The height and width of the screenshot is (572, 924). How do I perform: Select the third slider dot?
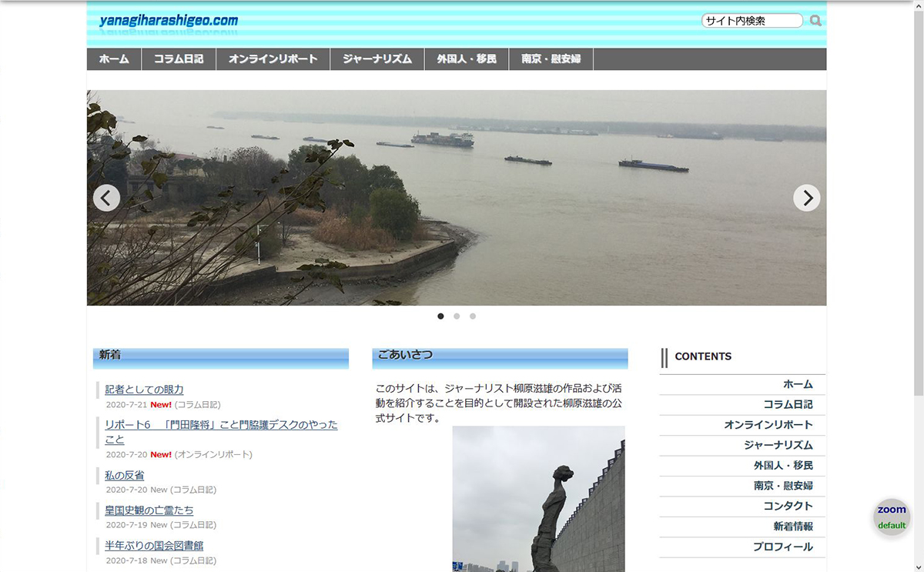473,316
